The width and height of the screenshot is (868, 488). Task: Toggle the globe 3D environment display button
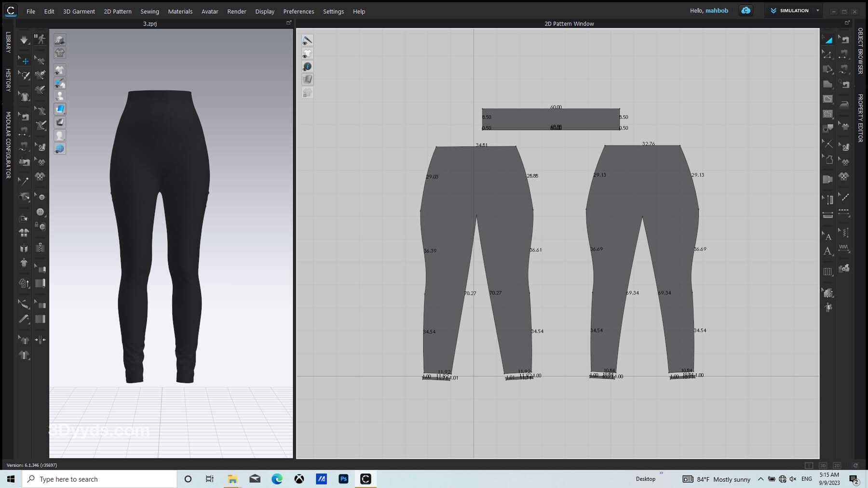click(60, 148)
